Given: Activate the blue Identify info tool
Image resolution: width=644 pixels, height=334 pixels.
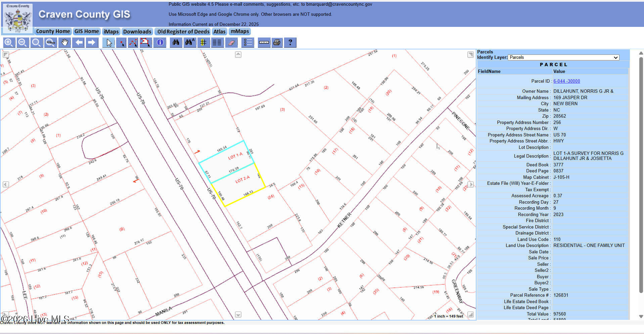Looking at the screenshot, I should tap(160, 43).
